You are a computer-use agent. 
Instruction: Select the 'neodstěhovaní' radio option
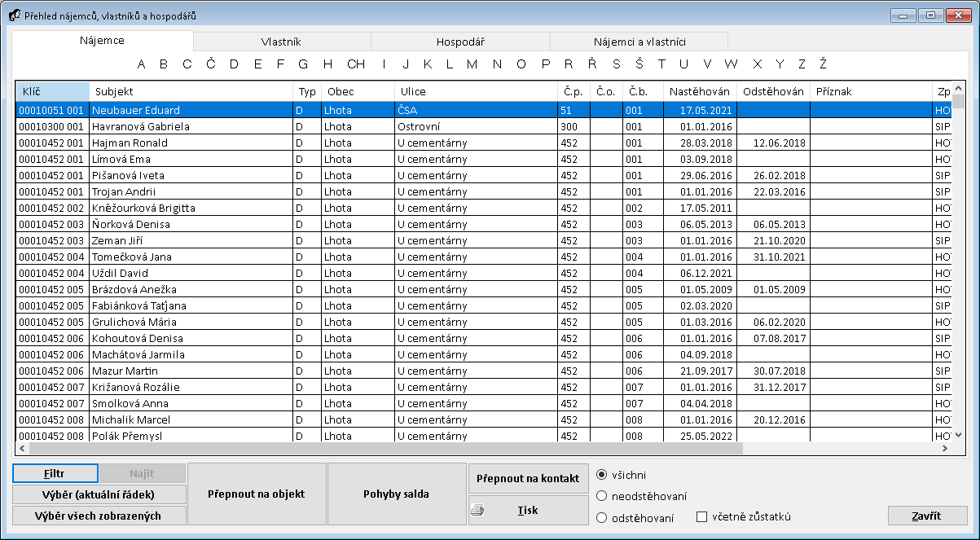pyautogui.click(x=602, y=496)
